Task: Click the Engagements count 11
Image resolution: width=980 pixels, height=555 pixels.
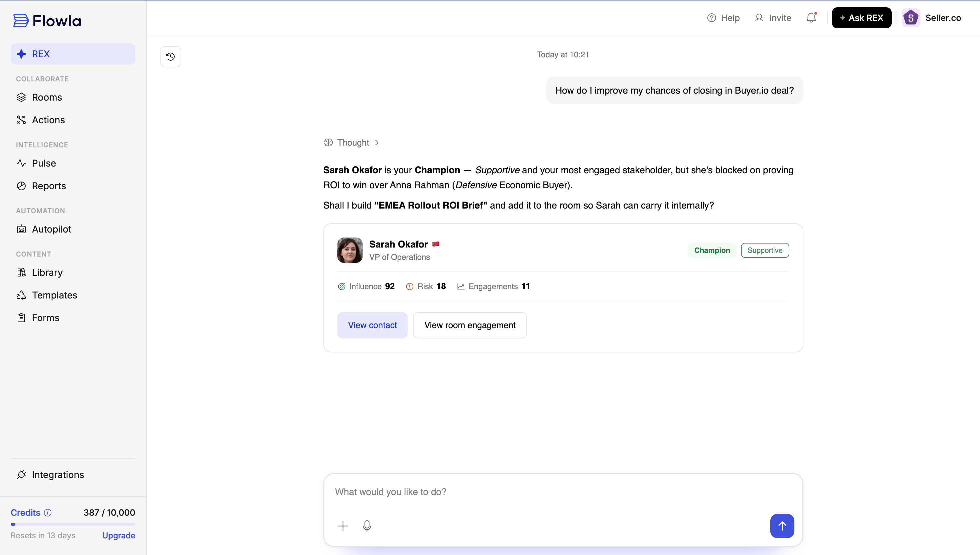Action: click(x=525, y=286)
